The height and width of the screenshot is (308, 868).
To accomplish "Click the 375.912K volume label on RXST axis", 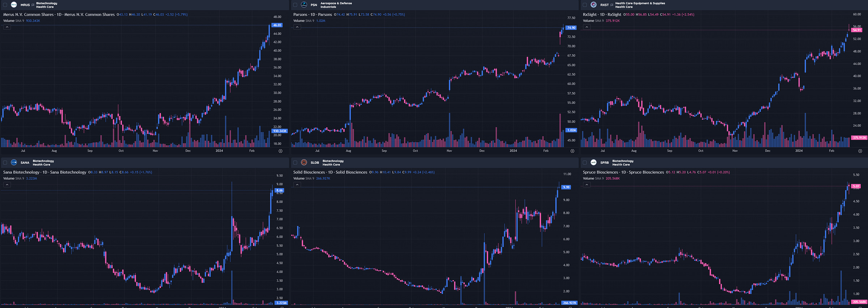I will tap(859, 138).
